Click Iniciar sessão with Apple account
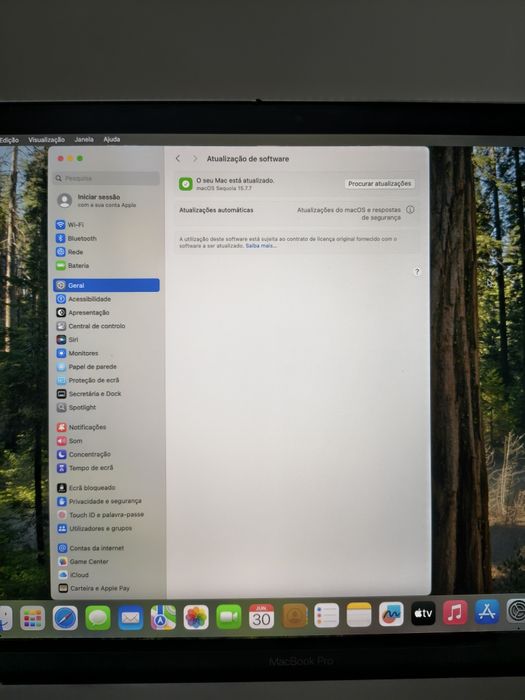Image resolution: width=525 pixels, height=700 pixels. pos(106,200)
